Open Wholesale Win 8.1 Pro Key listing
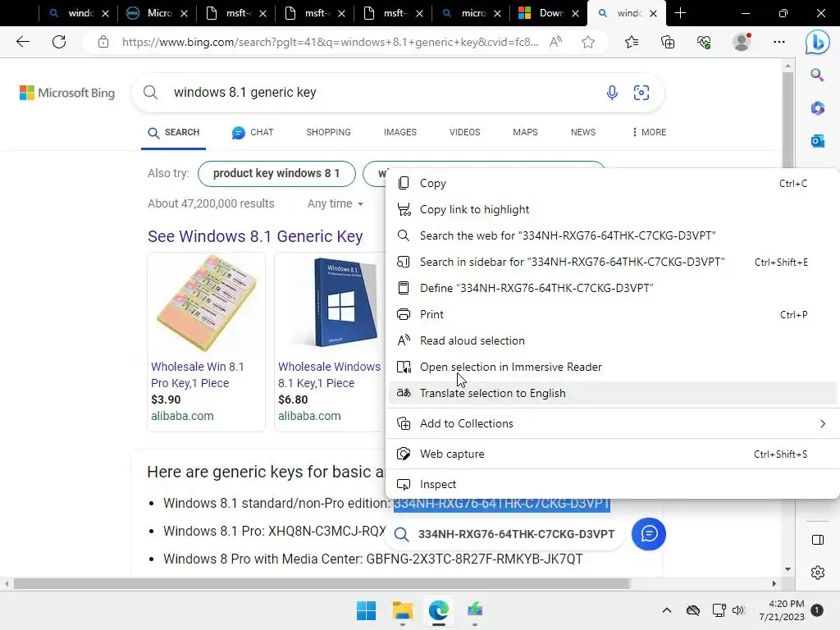The image size is (840, 630). click(x=197, y=375)
